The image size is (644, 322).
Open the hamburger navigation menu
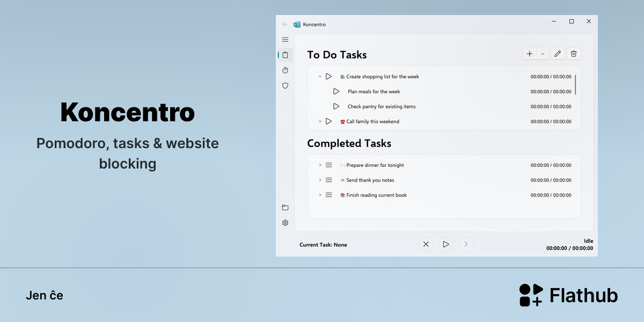point(285,40)
